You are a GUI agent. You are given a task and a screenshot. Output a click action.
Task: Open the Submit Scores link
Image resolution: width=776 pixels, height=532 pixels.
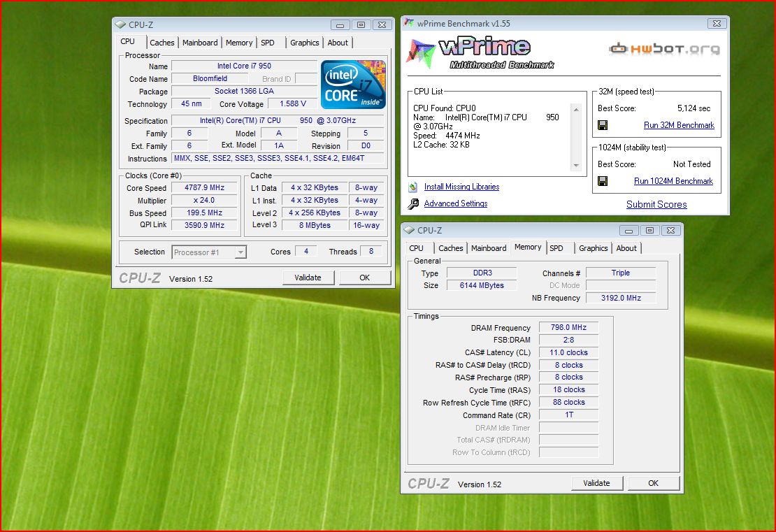coord(656,204)
